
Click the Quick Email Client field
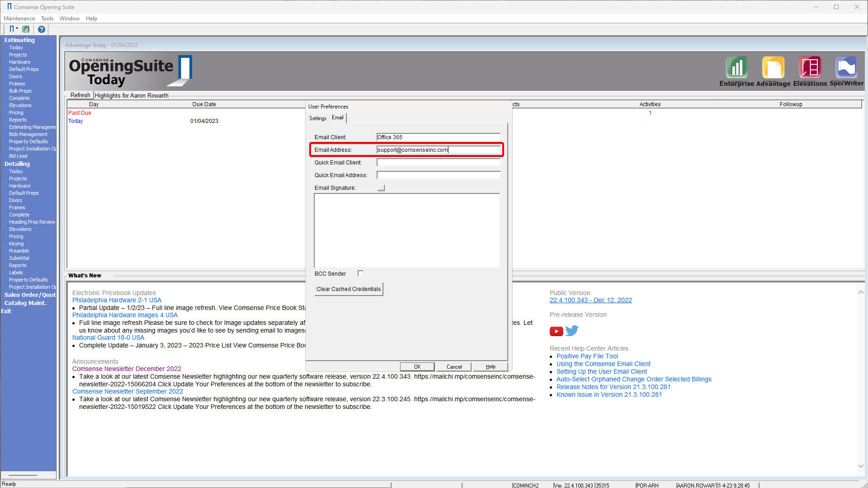[438, 162]
